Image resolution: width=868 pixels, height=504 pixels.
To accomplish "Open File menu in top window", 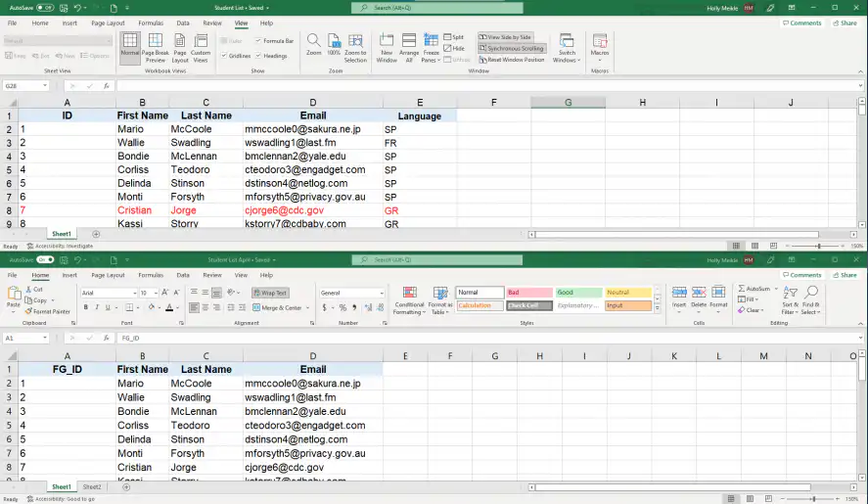I will coord(12,23).
